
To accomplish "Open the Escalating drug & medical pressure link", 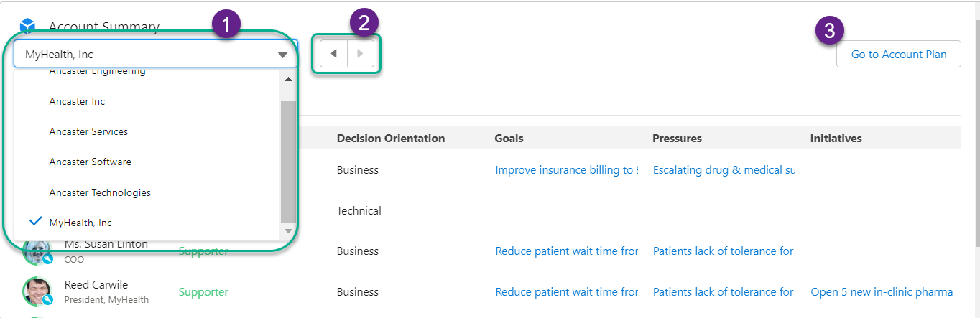I will (724, 170).
